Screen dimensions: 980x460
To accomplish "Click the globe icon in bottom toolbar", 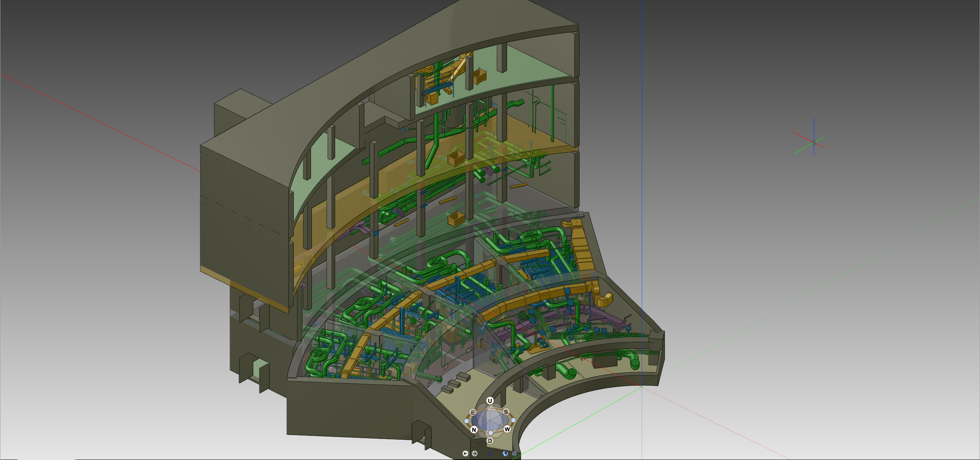I will coord(505,453).
